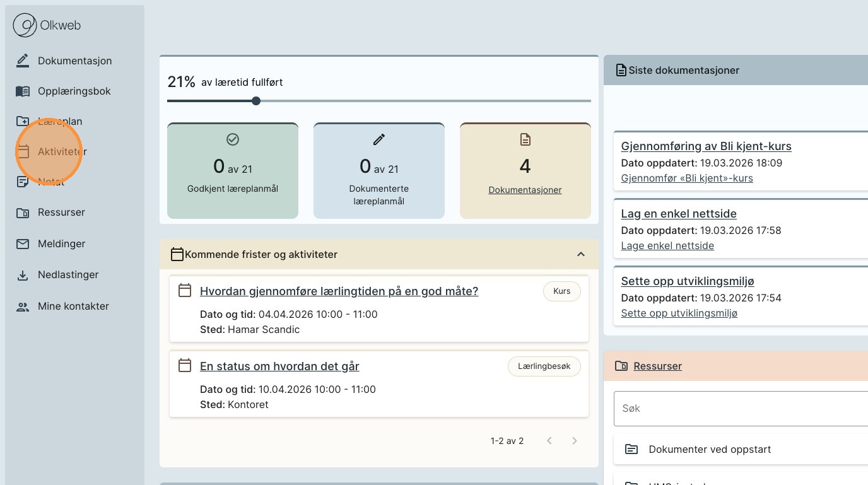Image resolution: width=868 pixels, height=485 pixels.
Task: Open the Dokumenter ved oppstart folder
Action: coord(710,450)
